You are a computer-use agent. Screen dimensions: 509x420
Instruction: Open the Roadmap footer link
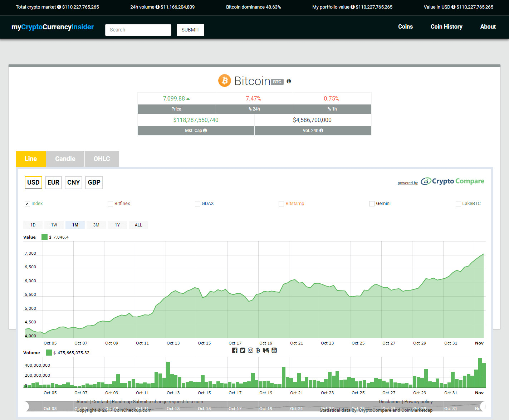pyautogui.click(x=122, y=402)
